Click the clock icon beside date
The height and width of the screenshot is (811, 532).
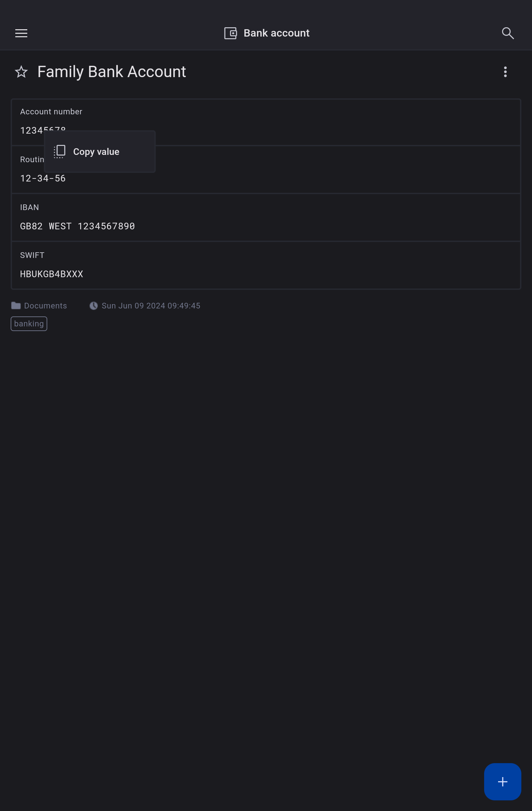93,306
